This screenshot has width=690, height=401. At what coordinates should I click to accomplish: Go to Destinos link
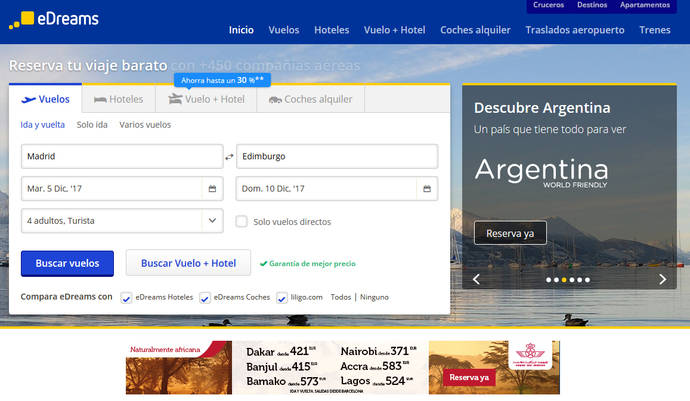pyautogui.click(x=592, y=5)
